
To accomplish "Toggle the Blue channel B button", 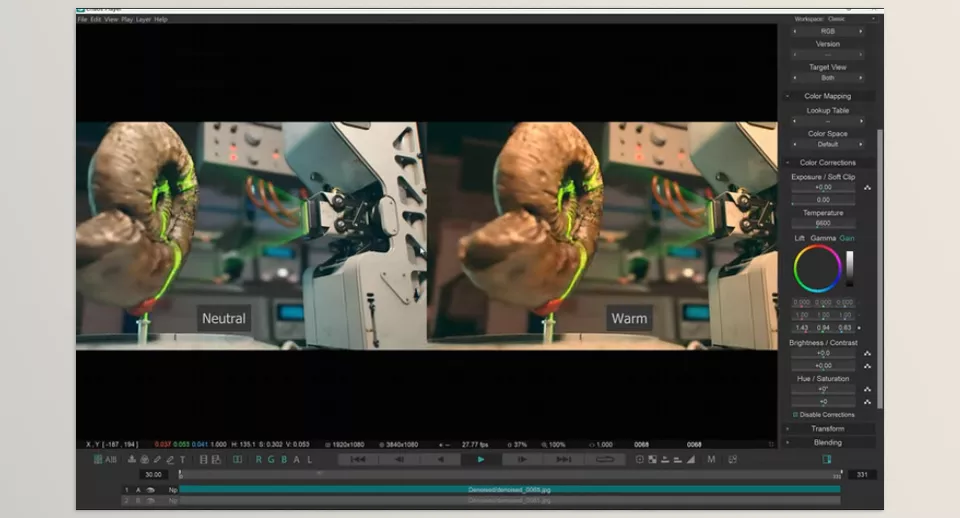I will pos(284,459).
